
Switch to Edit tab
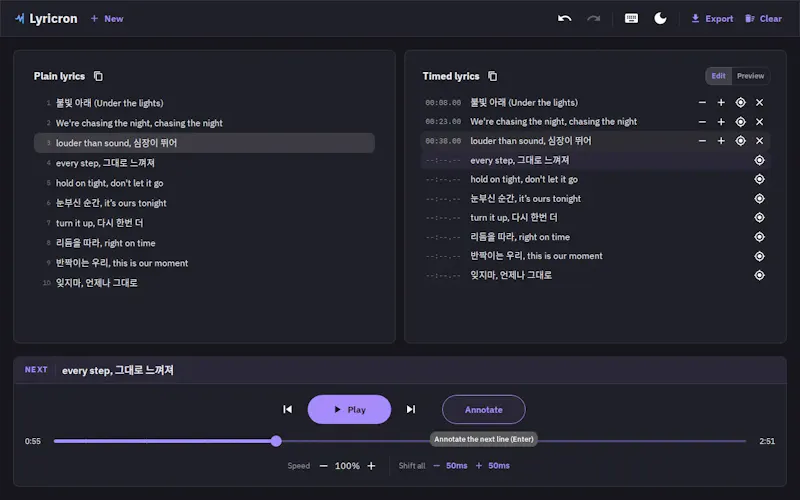pos(718,76)
